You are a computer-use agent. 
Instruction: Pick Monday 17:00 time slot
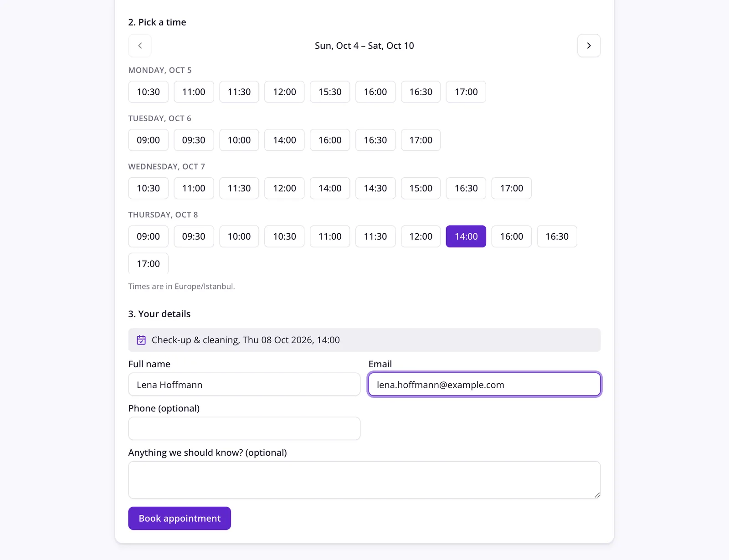(x=466, y=92)
